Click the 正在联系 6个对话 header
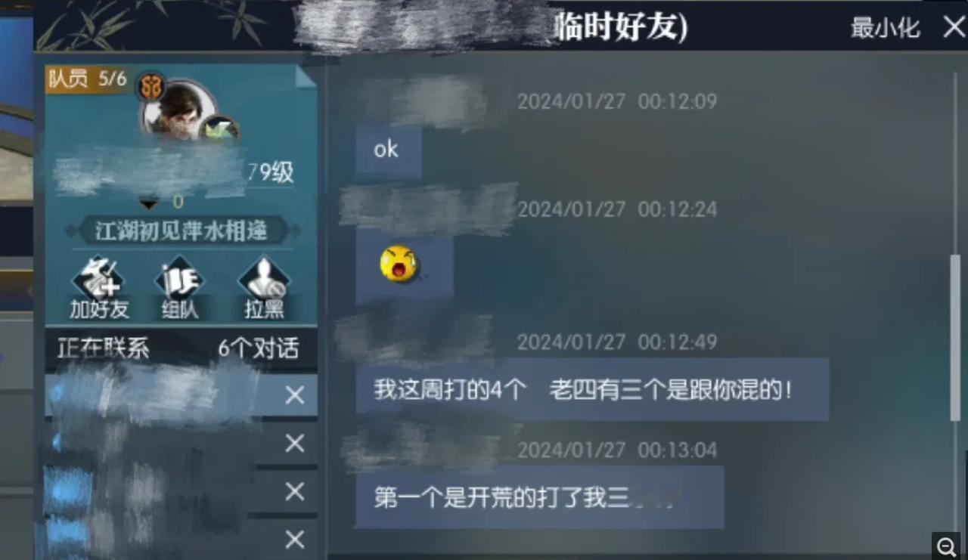 [x=180, y=348]
